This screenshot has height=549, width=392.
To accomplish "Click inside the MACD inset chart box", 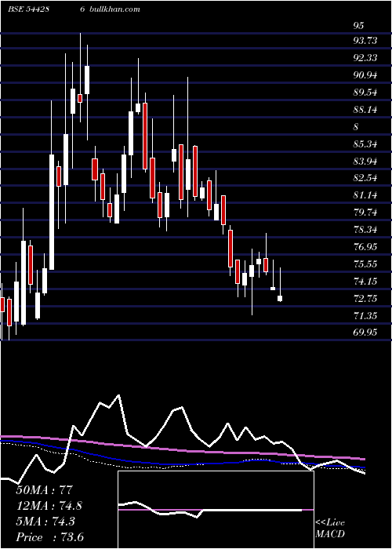I will (x=216, y=510).
